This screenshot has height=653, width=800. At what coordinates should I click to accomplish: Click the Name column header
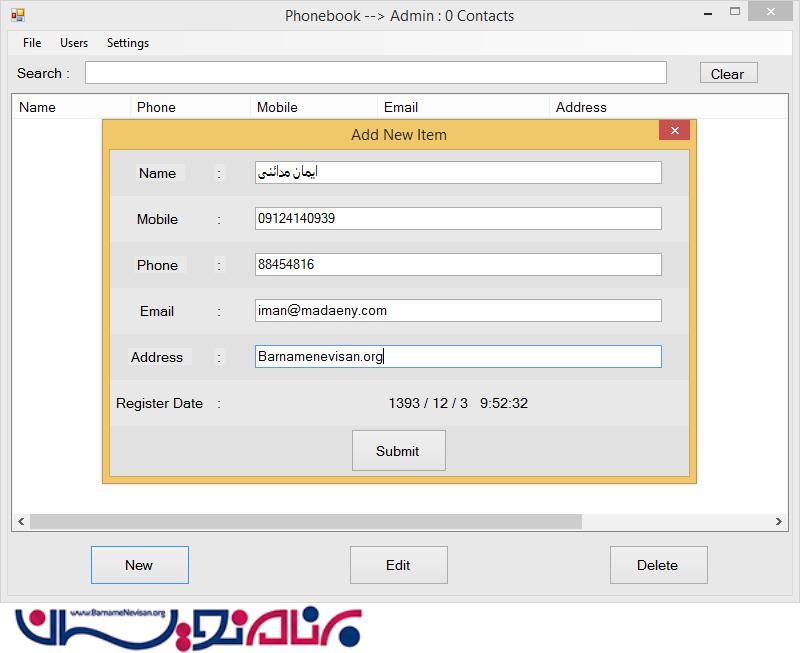pyautogui.click(x=71, y=107)
